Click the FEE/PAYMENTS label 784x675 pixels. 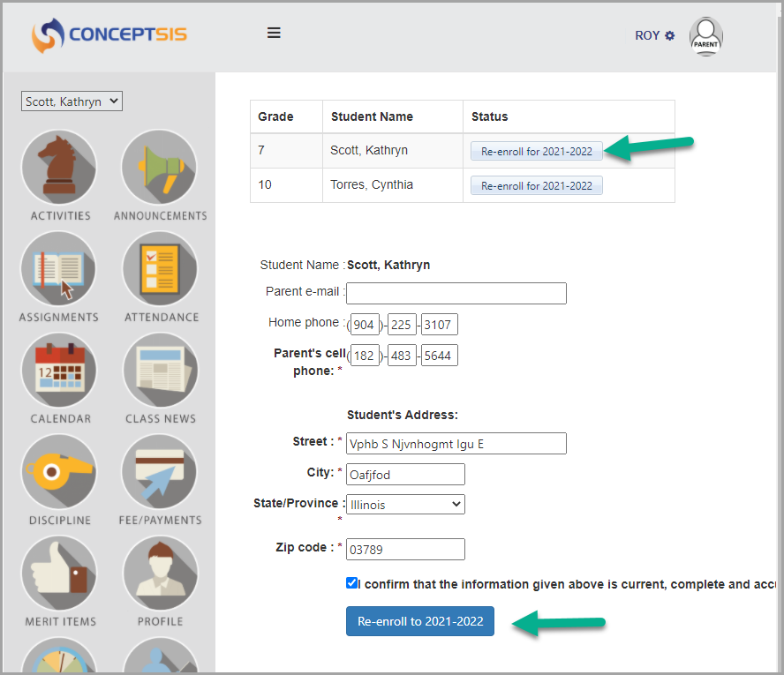click(x=160, y=520)
